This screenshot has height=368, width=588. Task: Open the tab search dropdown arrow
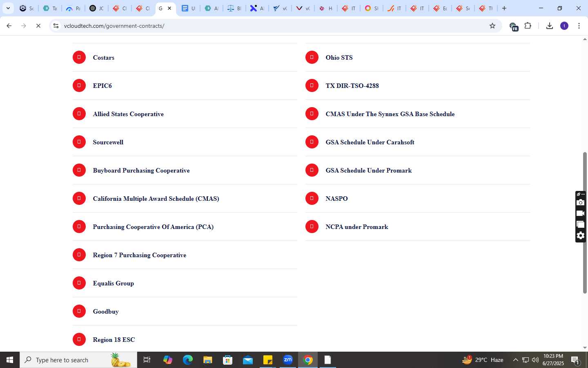tap(8, 8)
